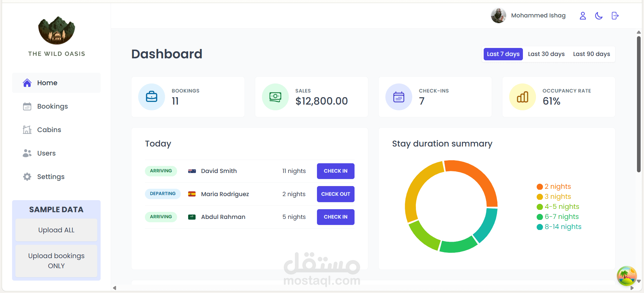Click the $12,800.00 sales value
The height and width of the screenshot is (293, 644).
321,101
